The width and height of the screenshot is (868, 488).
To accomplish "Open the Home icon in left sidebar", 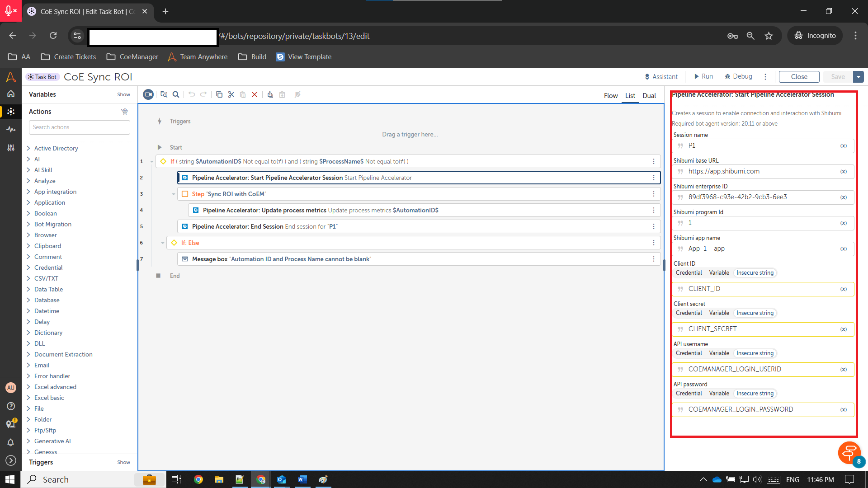I will 11,94.
